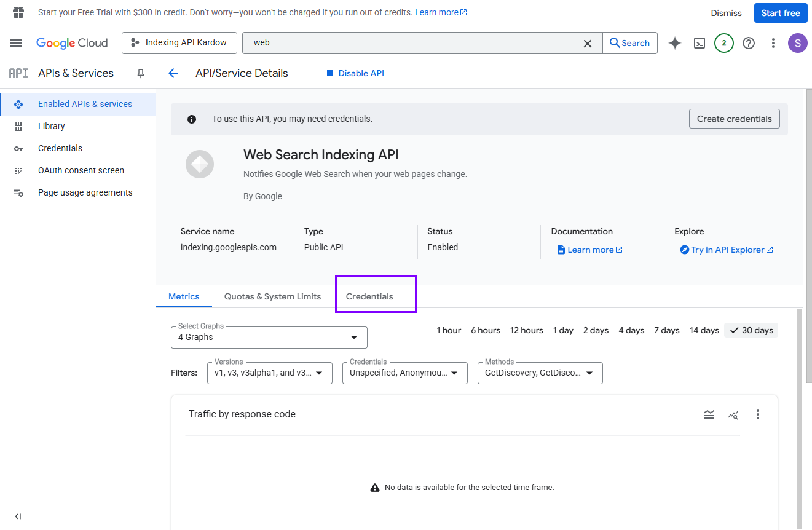Image resolution: width=812 pixels, height=530 pixels.
Task: Open the Methods filter dropdown
Action: click(x=540, y=373)
